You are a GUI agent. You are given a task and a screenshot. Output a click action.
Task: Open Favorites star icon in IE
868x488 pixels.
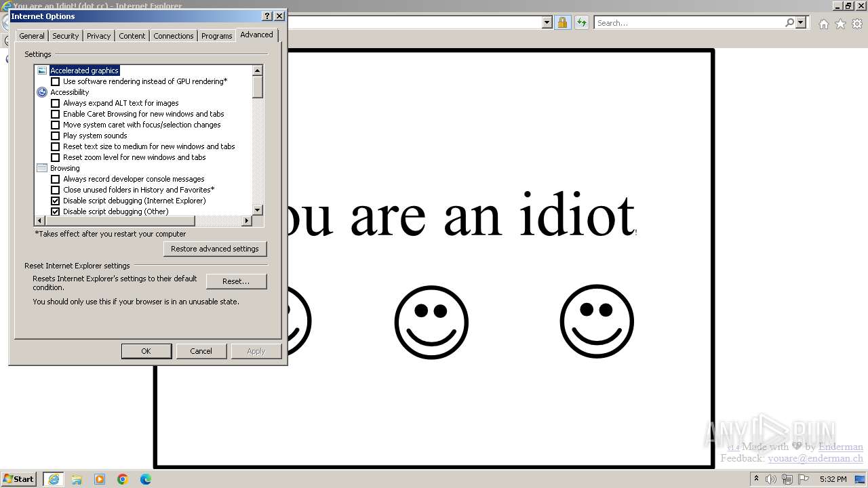(x=840, y=24)
